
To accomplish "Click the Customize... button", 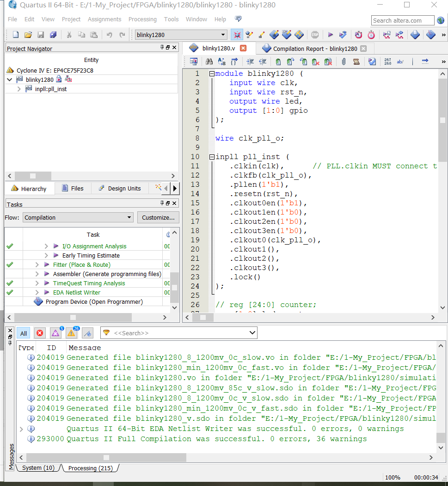I will pyautogui.click(x=158, y=217).
